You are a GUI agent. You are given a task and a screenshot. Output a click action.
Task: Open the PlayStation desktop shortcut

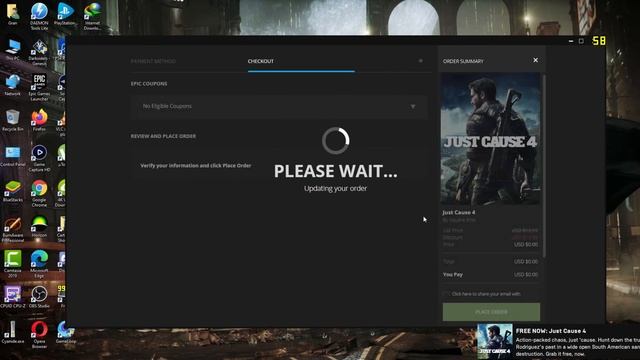click(65, 14)
